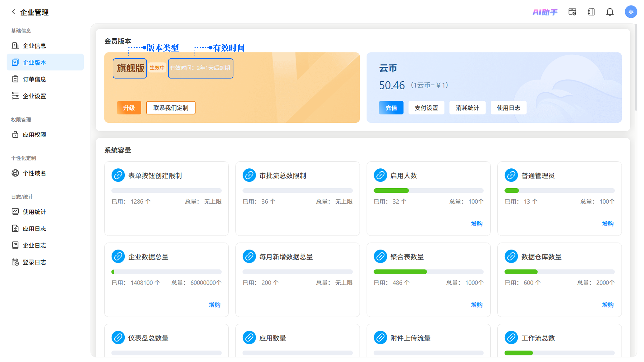The image size is (644, 362).
Task: Click the 仪表盘总数量 card icon
Action: tap(118, 338)
